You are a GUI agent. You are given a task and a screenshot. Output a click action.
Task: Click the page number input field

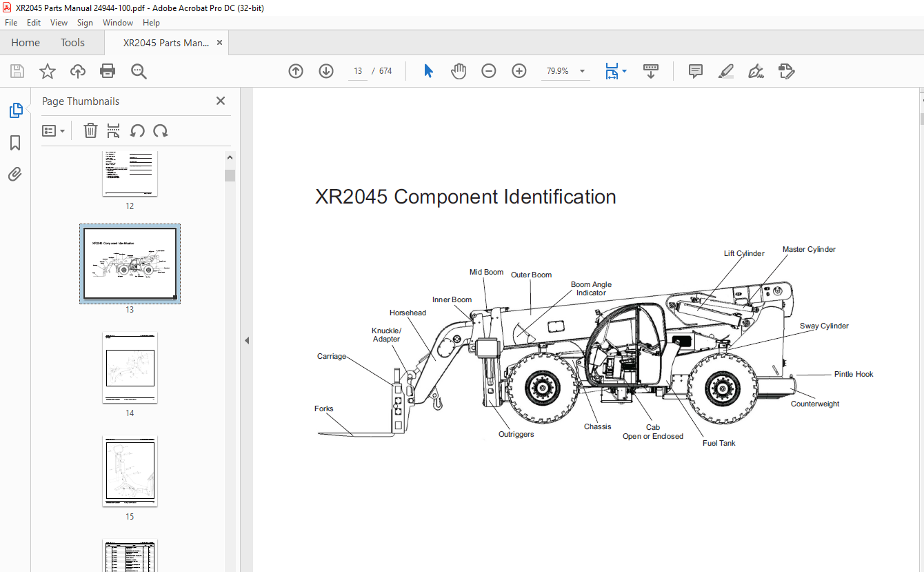pyautogui.click(x=358, y=71)
